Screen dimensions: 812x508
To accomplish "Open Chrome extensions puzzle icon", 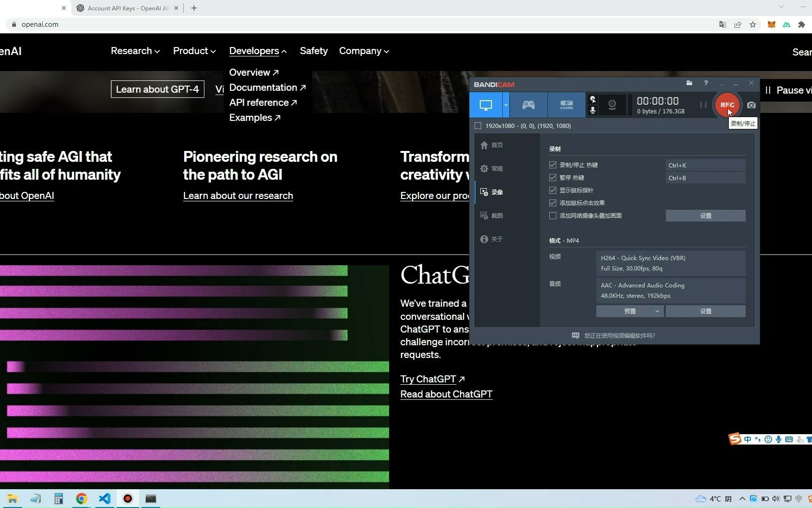I will pyautogui.click(x=802, y=24).
